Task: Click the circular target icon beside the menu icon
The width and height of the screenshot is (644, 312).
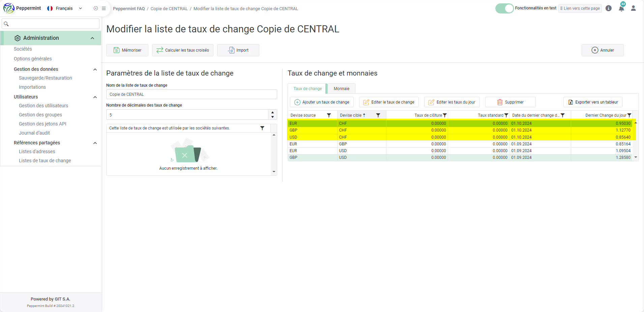Action: click(96, 8)
